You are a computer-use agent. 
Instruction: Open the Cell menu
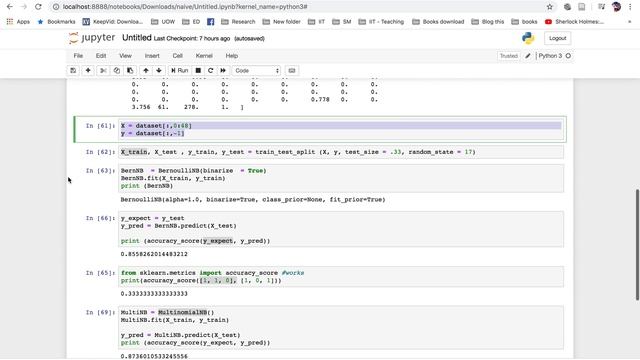point(178,56)
